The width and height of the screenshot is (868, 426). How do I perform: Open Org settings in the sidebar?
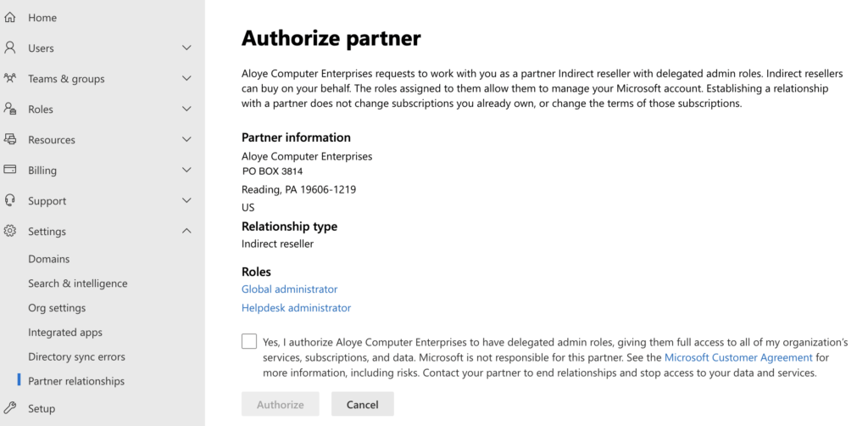coord(57,308)
